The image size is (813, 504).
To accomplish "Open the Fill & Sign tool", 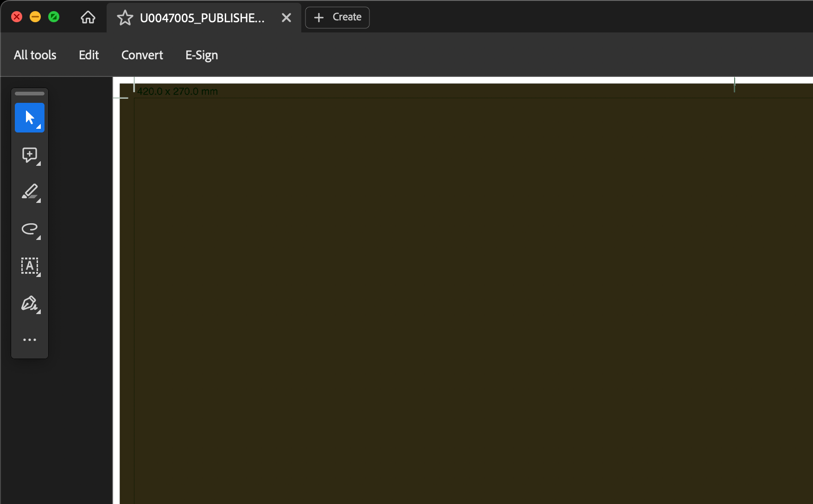I will point(29,303).
